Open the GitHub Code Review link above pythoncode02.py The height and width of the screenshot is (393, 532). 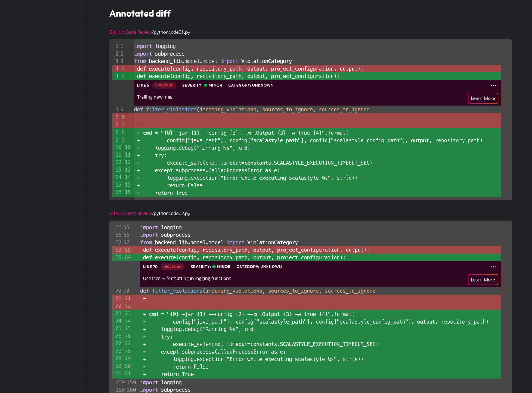click(x=130, y=214)
